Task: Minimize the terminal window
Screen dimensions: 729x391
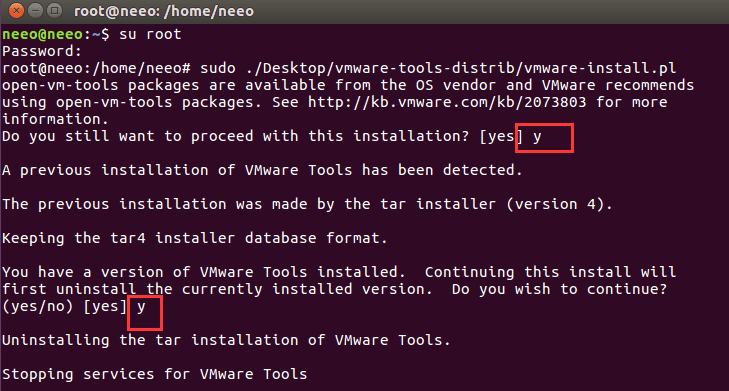Action: click(x=35, y=10)
